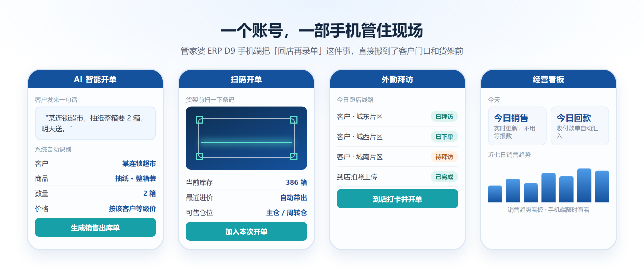Click the barcode scanner viewfinder area
Viewport: 644px width, 279px height.
point(246,138)
